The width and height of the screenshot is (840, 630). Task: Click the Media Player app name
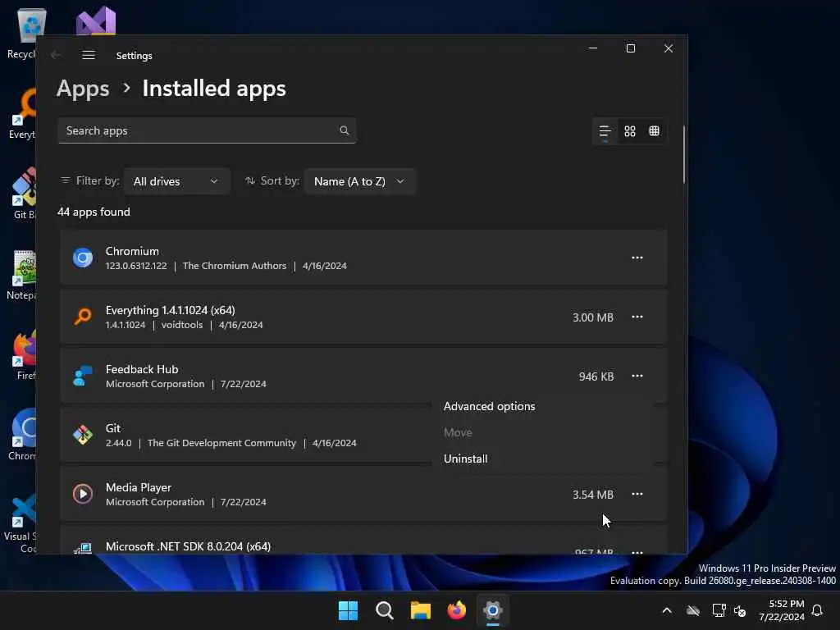coord(138,487)
